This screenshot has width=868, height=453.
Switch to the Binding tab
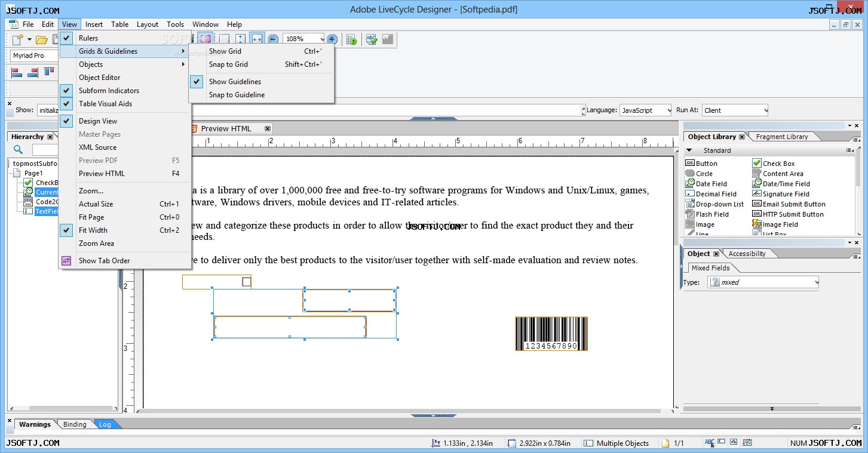pos(75,424)
